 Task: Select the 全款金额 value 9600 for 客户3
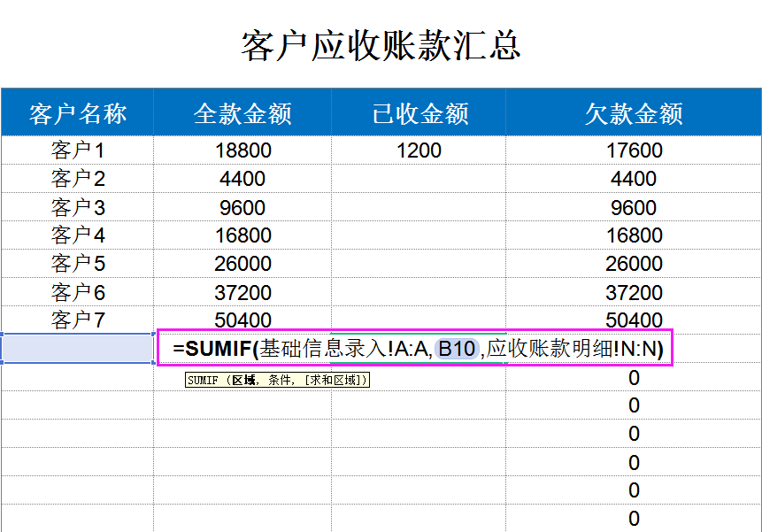point(242,207)
